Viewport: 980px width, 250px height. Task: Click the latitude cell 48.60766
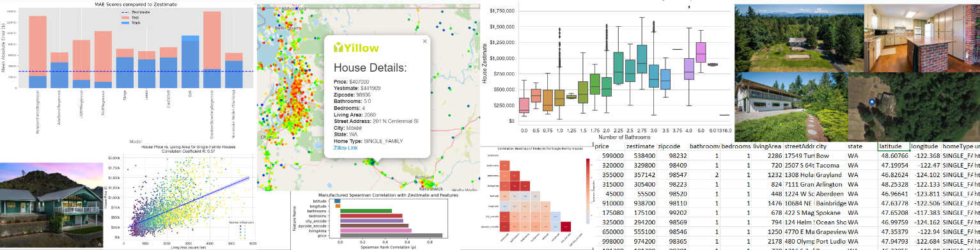coord(893,155)
